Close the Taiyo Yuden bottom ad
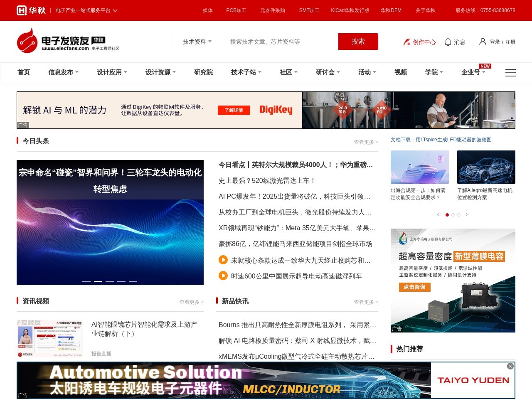532x399 pixels. tap(510, 366)
